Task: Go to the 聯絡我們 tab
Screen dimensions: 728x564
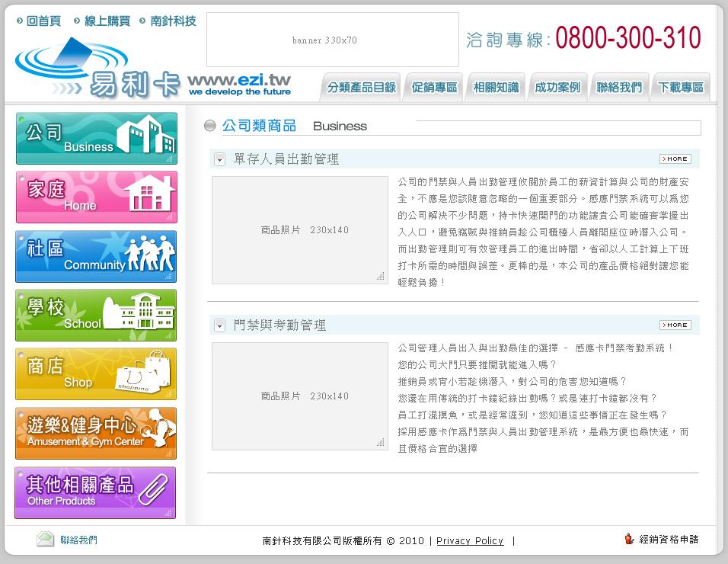Action: (x=619, y=88)
